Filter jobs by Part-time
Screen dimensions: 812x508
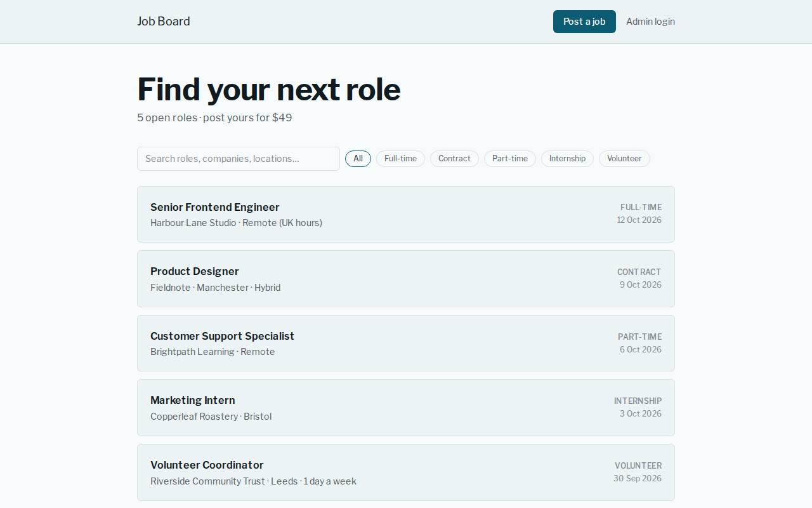510,159
